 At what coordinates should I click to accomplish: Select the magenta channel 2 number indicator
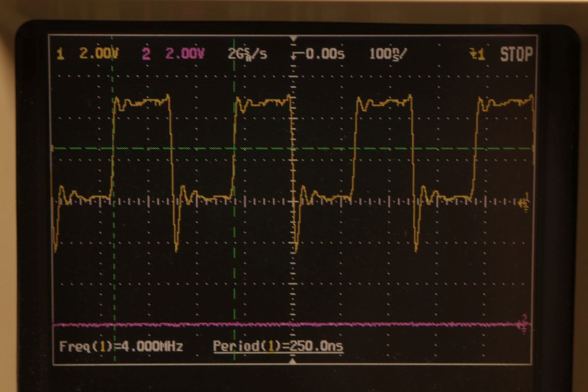[146, 54]
